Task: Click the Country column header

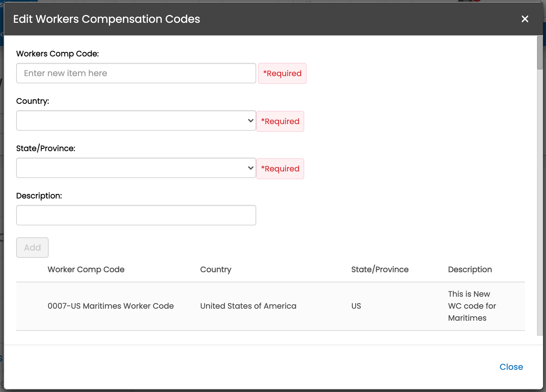Action: 216,269
